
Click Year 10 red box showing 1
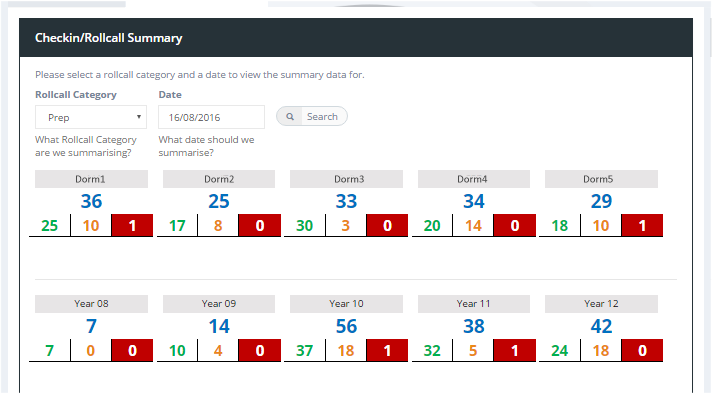point(387,350)
